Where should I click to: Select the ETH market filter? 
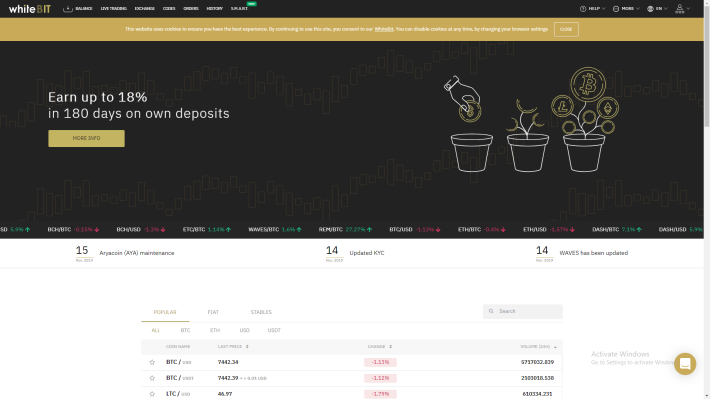215,330
